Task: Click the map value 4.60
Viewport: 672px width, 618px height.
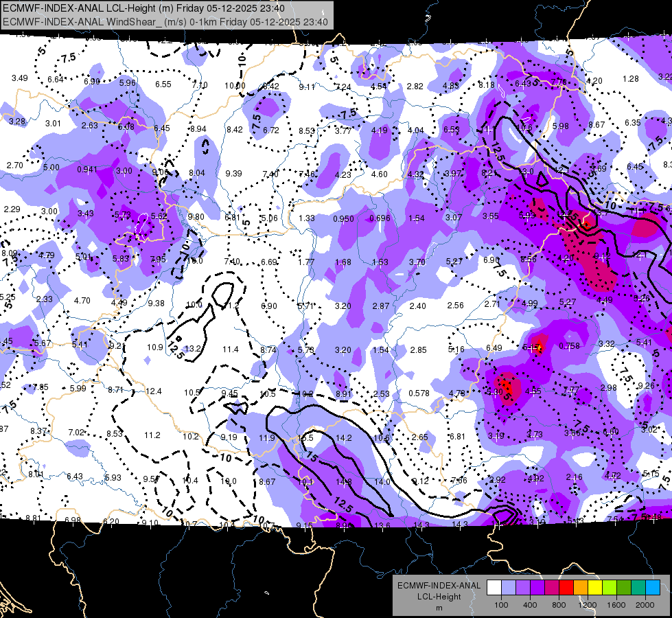Action: 379,174
